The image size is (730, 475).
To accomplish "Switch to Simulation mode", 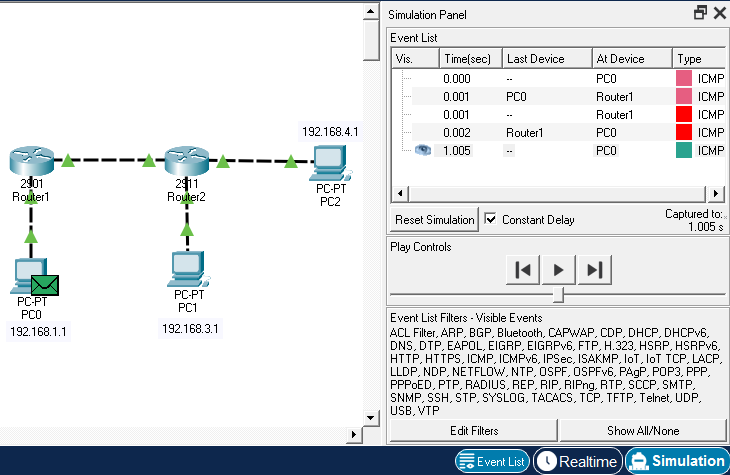I will coord(677,461).
